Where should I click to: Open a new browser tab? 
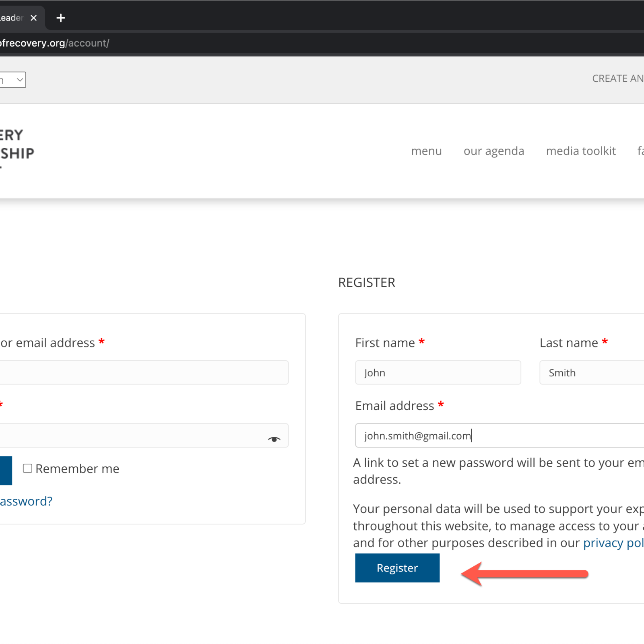[61, 18]
